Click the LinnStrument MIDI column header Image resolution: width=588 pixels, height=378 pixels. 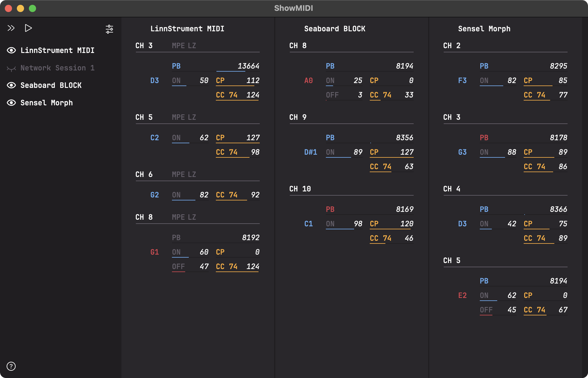187,29
